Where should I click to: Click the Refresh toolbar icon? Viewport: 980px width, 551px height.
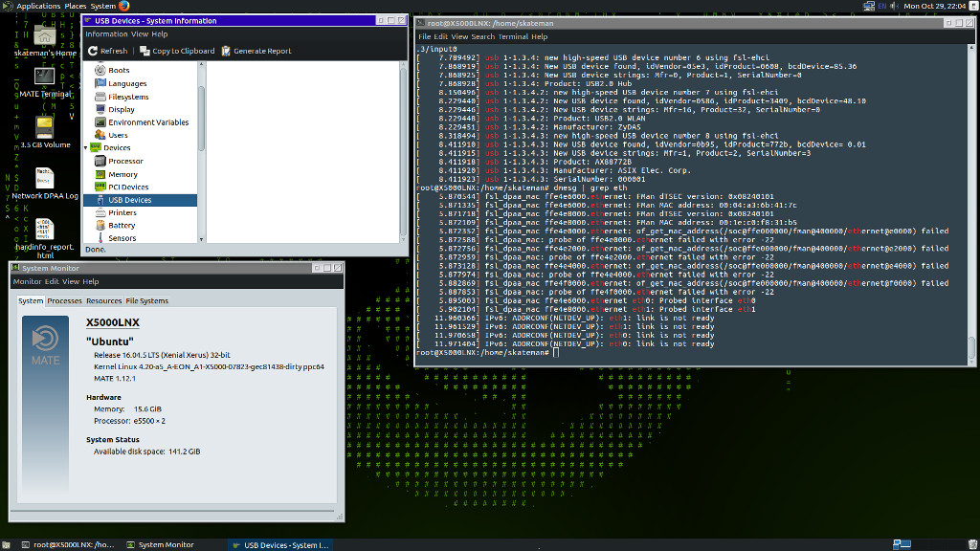(93, 51)
